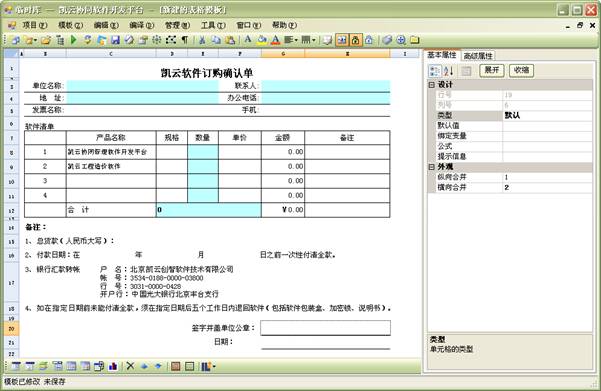This screenshot has width=601, height=391.
Task: Click the 公式 property value field
Action: pyautogui.click(x=547, y=146)
